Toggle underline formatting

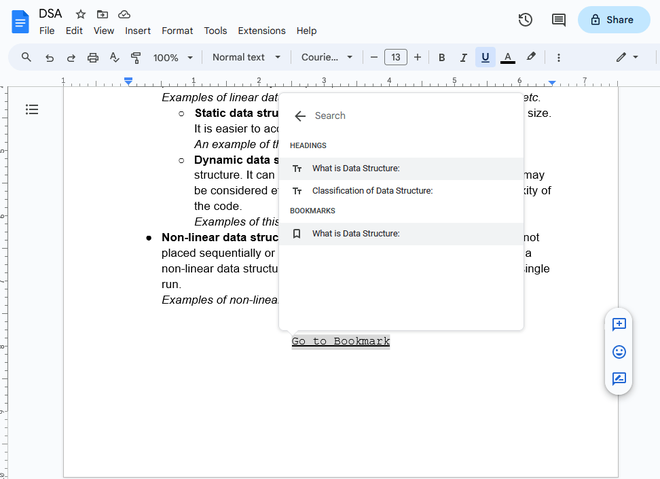pyautogui.click(x=485, y=58)
